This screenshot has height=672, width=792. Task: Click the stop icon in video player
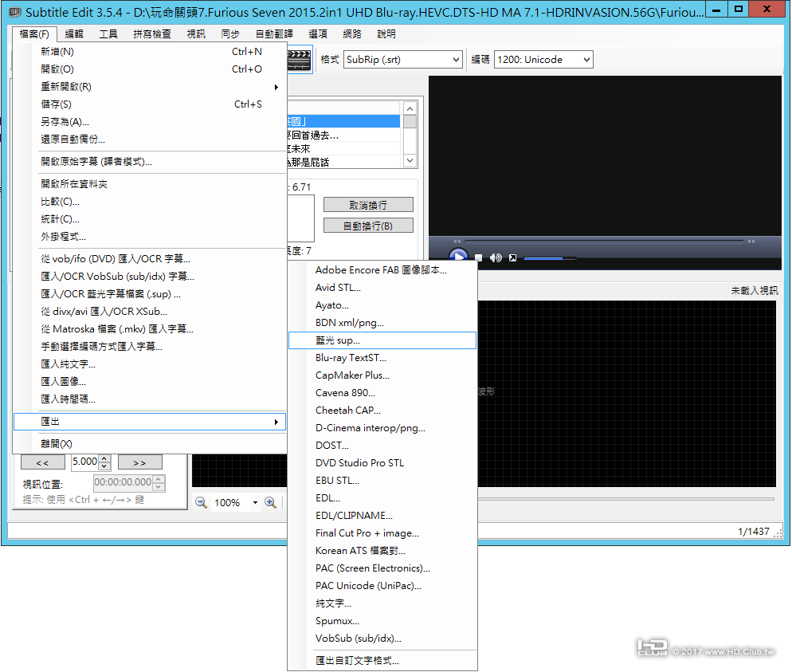tap(479, 257)
